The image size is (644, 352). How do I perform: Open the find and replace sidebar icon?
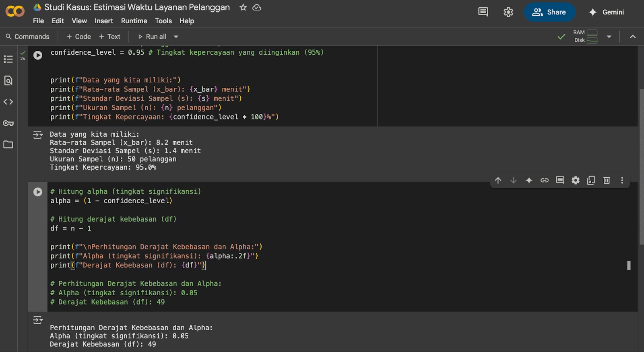[8, 80]
